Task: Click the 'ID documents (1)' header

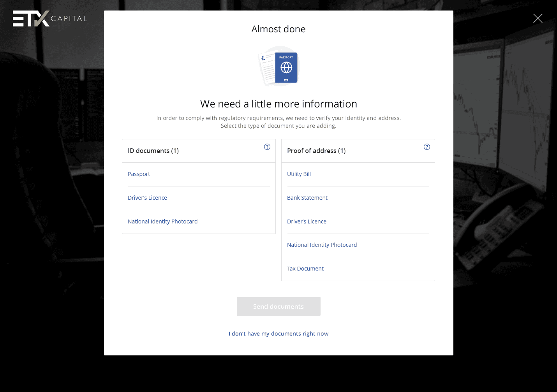Action: click(153, 151)
